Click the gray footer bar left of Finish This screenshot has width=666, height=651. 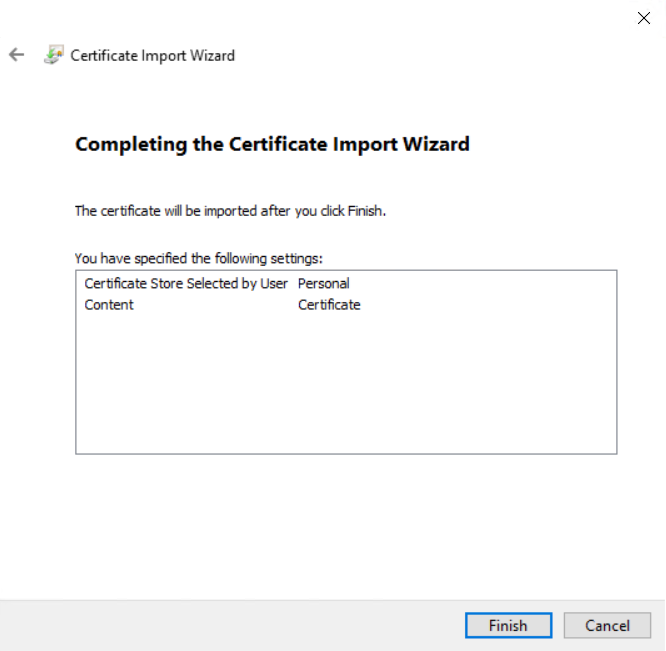coord(230,626)
